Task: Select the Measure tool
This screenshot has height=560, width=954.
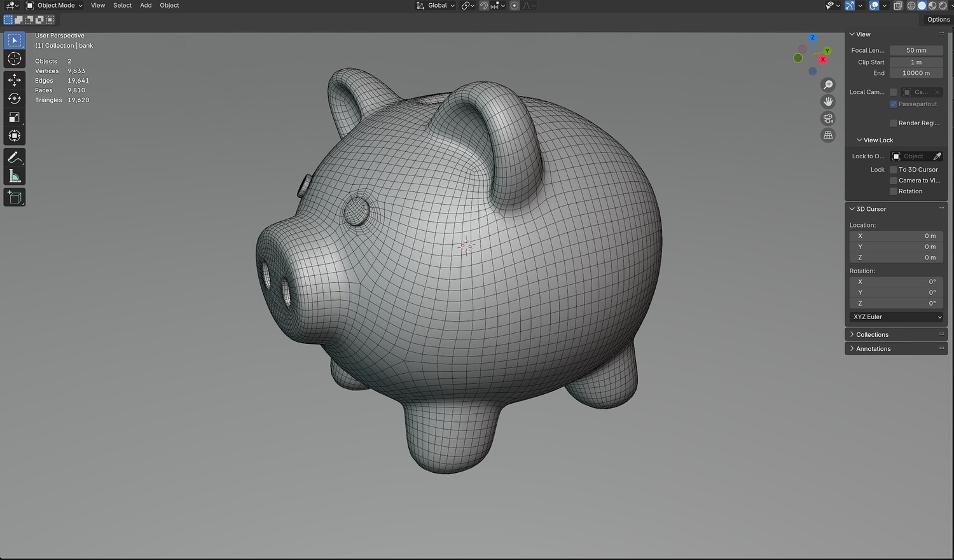Action: tap(14, 176)
